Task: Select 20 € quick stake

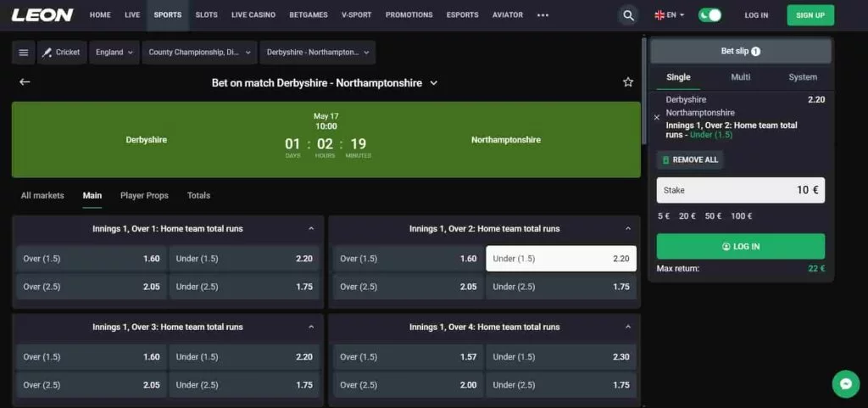Action: 687,216
